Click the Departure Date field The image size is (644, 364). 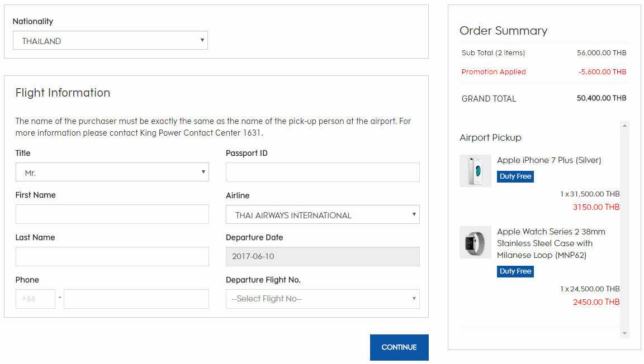[323, 257]
